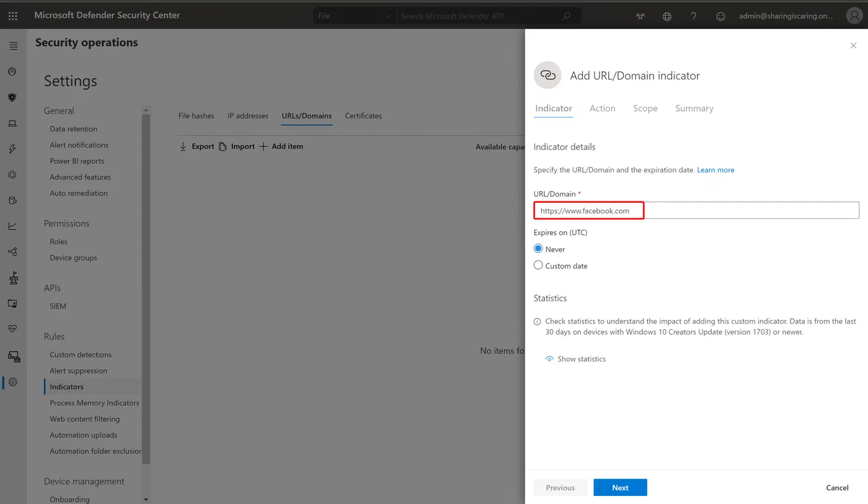Click the Add item plus icon

pyautogui.click(x=263, y=147)
